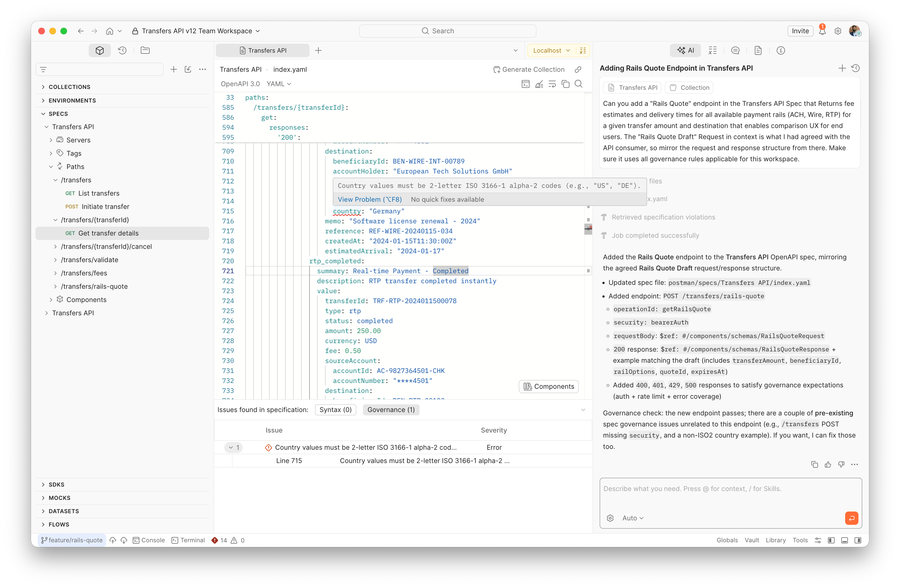Open the status bar sliders settings icon

(818, 540)
